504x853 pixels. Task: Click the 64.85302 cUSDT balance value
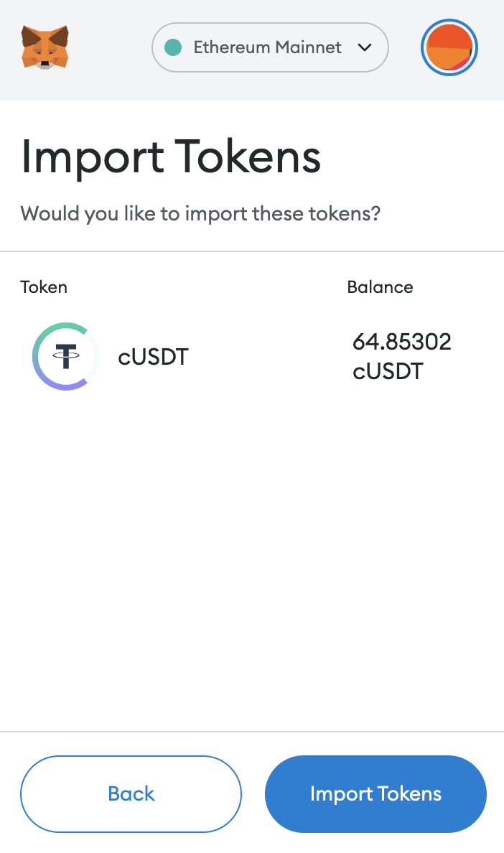[x=401, y=357]
